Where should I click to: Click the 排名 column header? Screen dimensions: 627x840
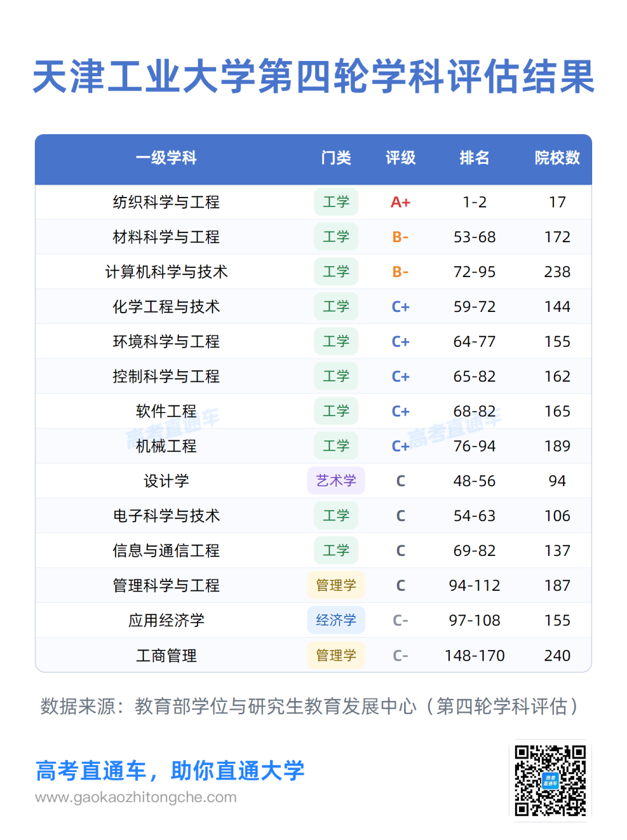click(474, 157)
